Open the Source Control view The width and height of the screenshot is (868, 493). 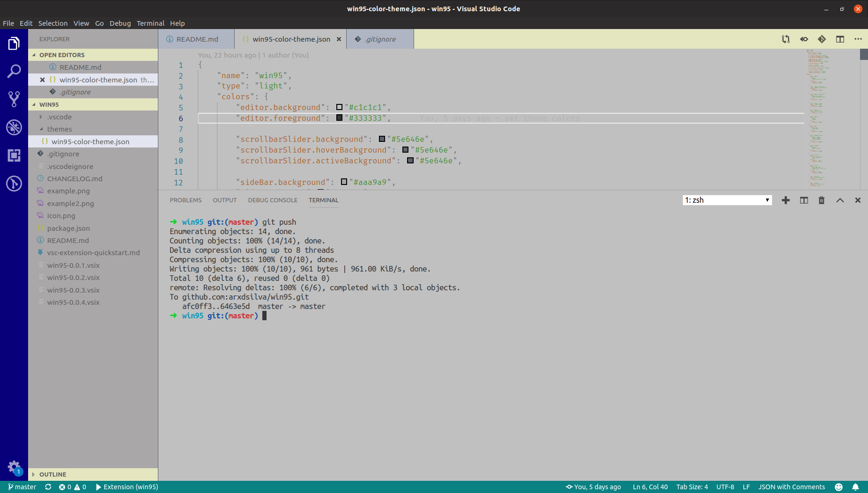pos(14,99)
